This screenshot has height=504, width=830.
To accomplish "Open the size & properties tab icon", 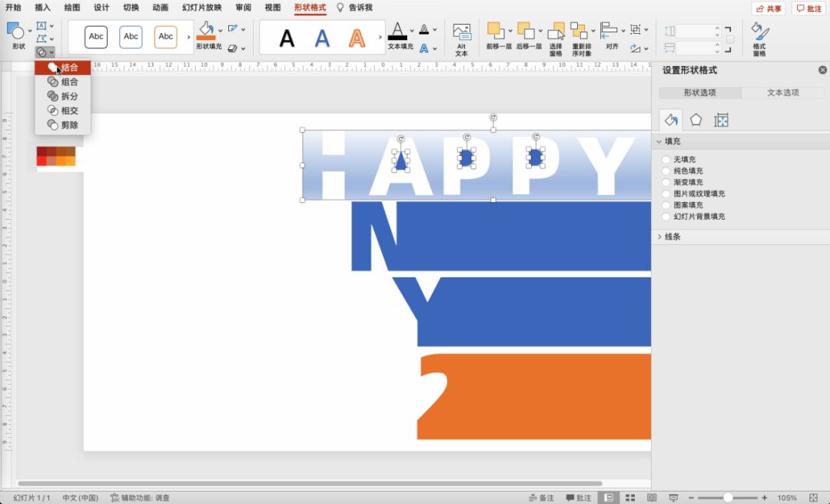I will (x=721, y=120).
